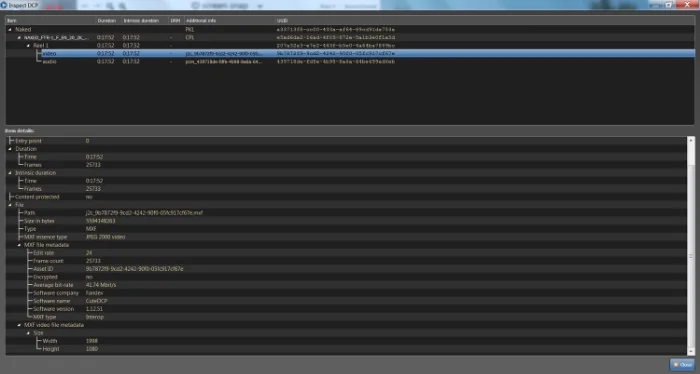Image resolution: width=700 pixels, height=374 pixels.
Task: Click the audio row's UUID cell
Action: pos(336,62)
